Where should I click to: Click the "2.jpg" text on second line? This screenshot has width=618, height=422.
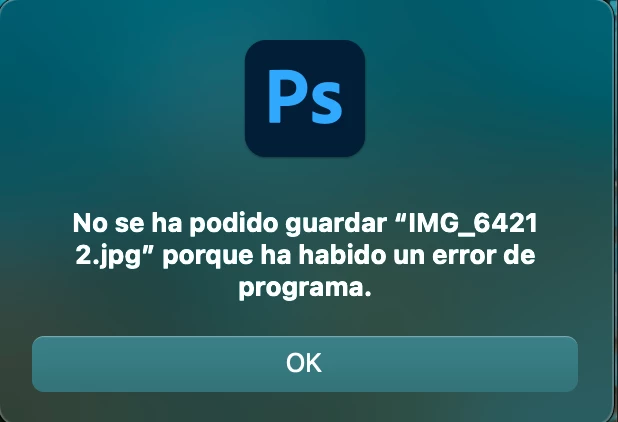(x=108, y=256)
